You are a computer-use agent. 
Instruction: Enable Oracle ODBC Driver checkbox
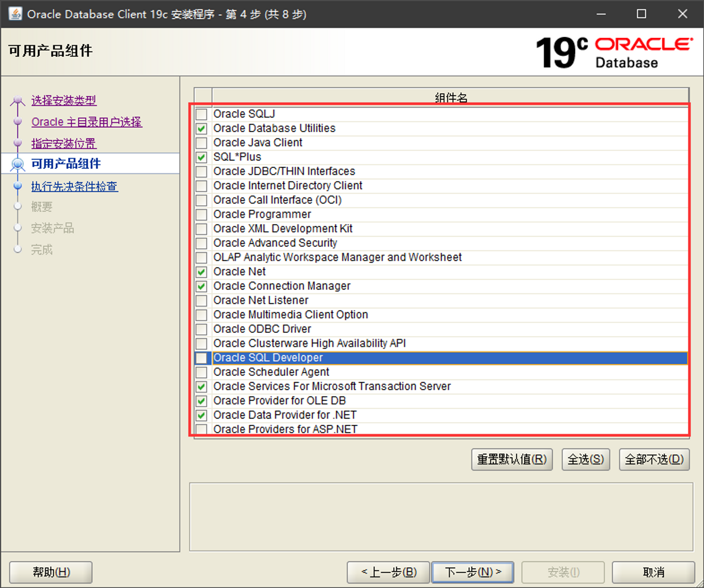point(201,329)
